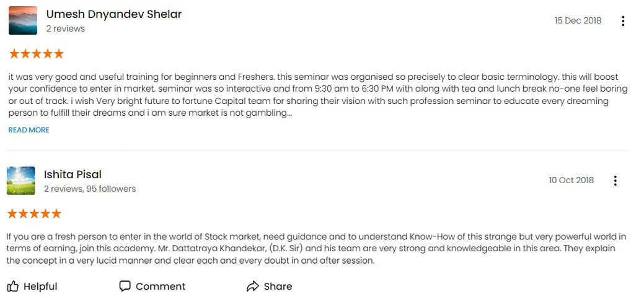View Umesh's 2 reviews count

(x=65, y=28)
